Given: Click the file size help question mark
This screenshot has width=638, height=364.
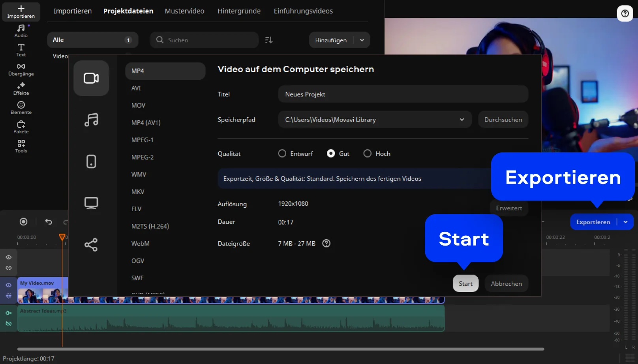Looking at the screenshot, I should click(x=326, y=244).
